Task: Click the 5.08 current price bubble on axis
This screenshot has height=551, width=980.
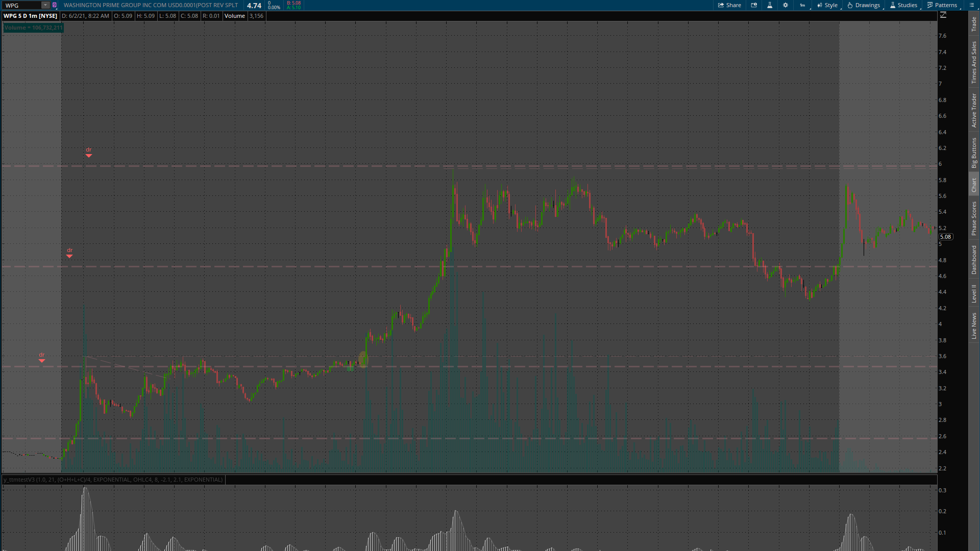Action: [x=945, y=237]
